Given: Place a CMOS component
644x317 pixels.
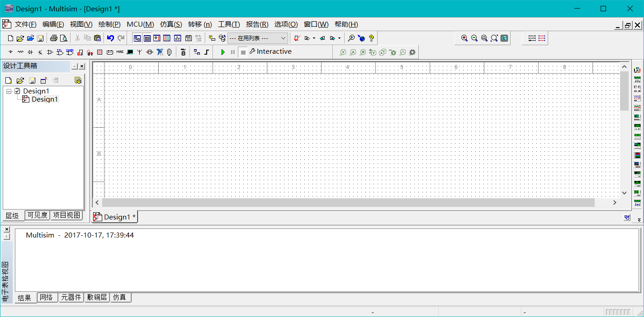Looking at the screenshot, I should [70, 52].
